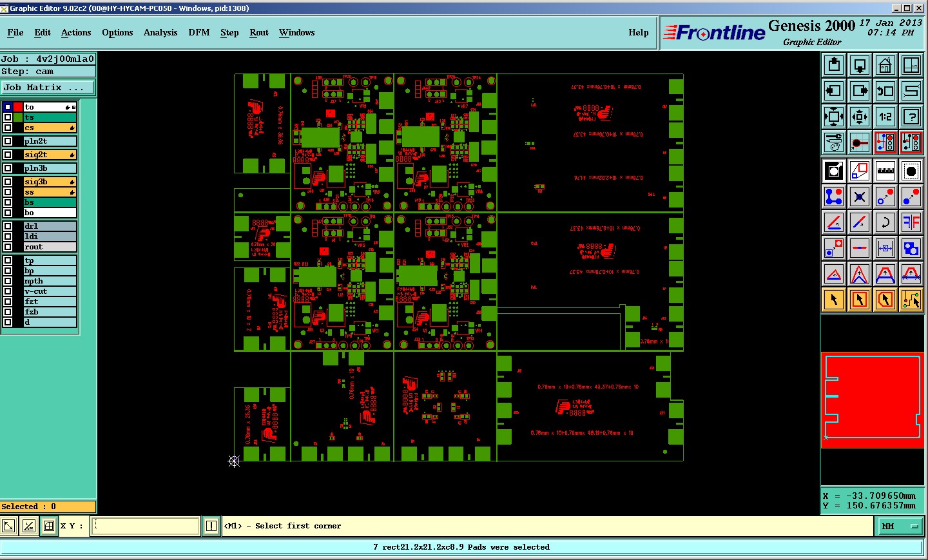Screen dimensions: 928x560
Task: Toggle the 'sig3b' layer checkbox
Action: [x=8, y=182]
